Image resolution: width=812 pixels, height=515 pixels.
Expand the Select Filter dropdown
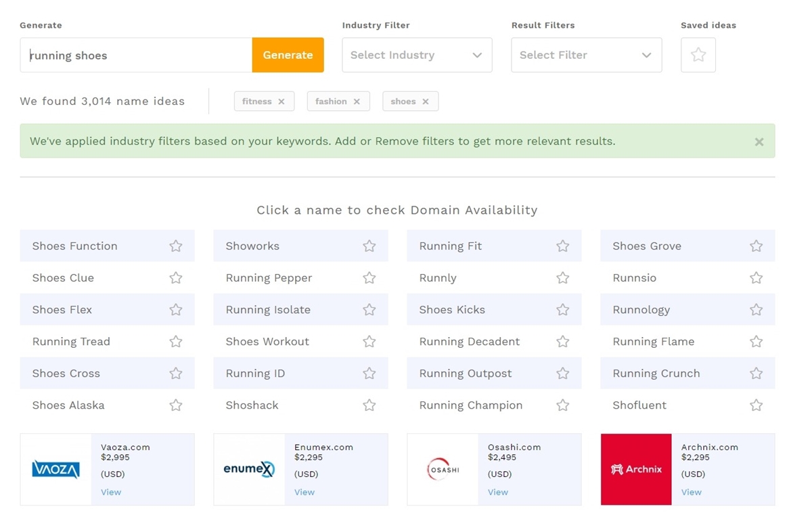(x=586, y=55)
